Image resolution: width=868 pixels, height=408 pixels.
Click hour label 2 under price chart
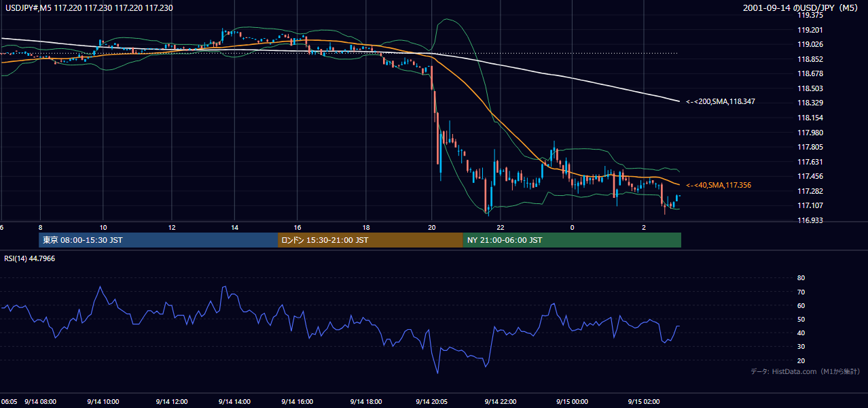(644, 228)
